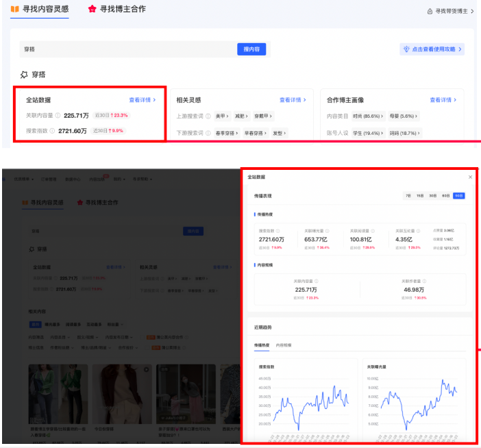The width and height of the screenshot is (481, 448).
Task: Select the 90日 time range
Action: 459,196
